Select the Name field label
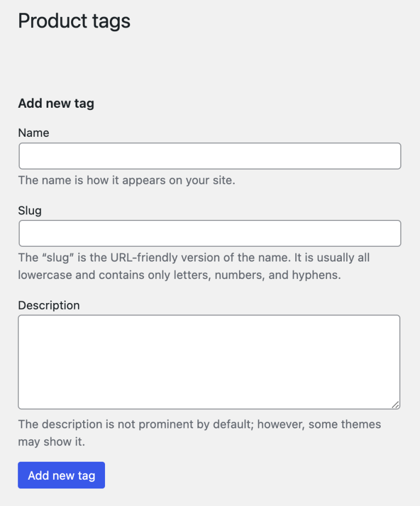 tap(33, 132)
